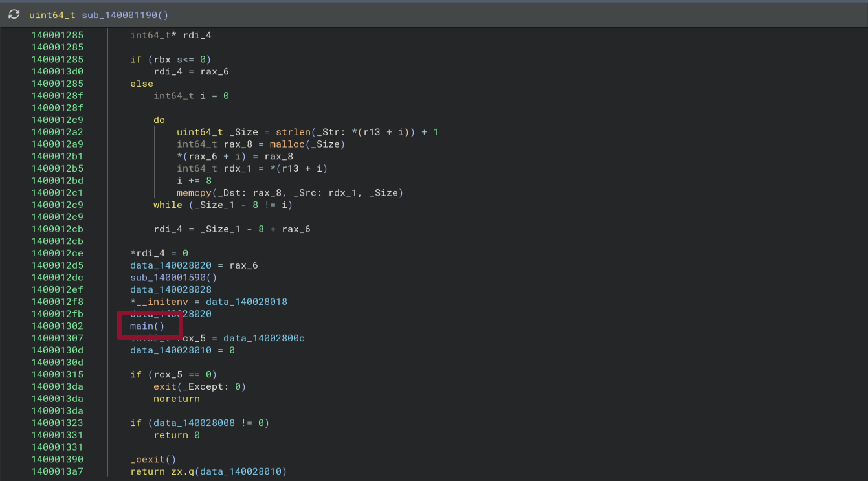Select address 1400012bd
868x481 pixels.
[57, 181]
